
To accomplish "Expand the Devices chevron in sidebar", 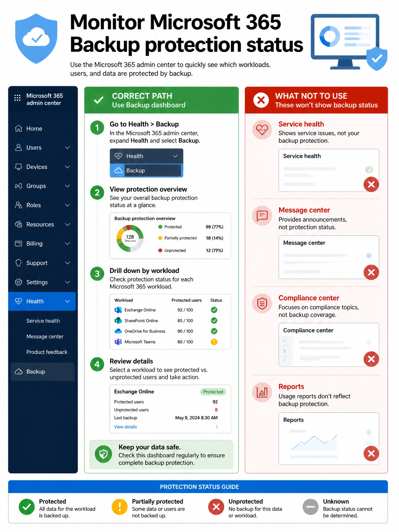I will [x=68, y=167].
